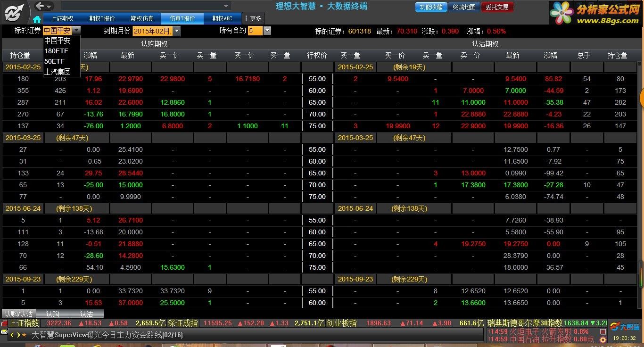
Task: Select the 认购 bottom tab
Action: [53, 314]
